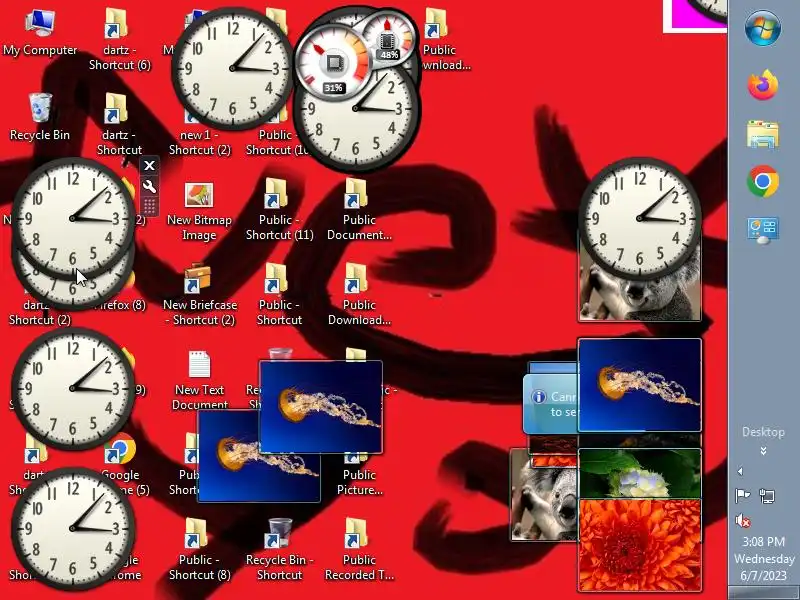Open Public Picture... folder icon
800x600 pixels.
(359, 474)
